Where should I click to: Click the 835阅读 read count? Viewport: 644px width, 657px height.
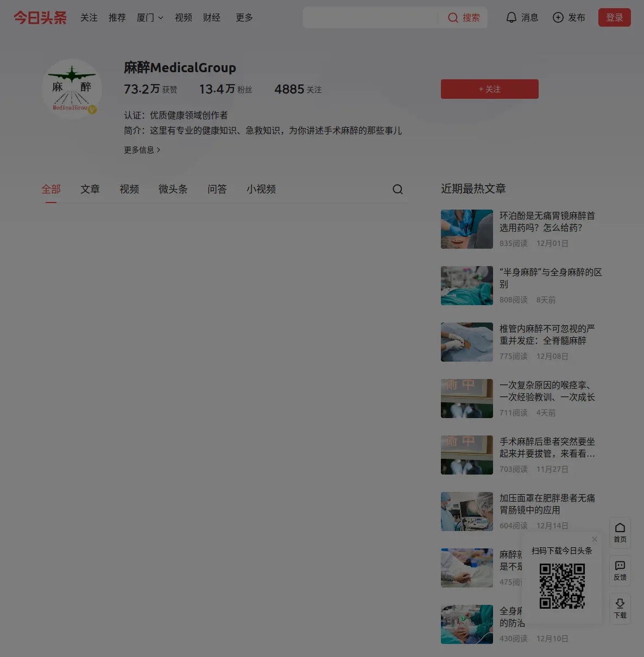[514, 243]
